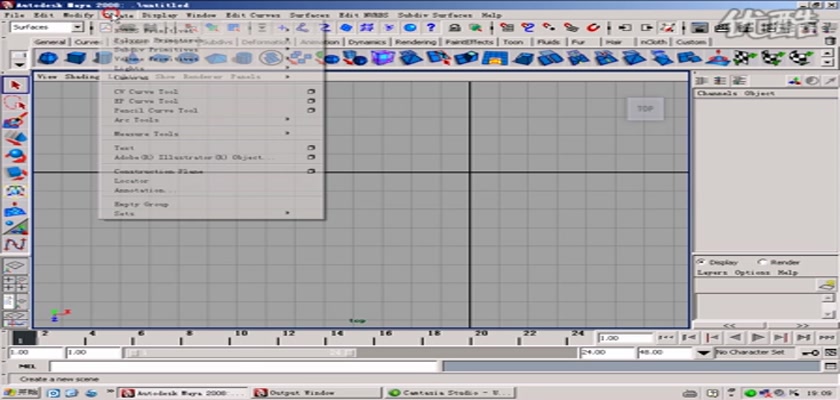Open the shelf options arrow menu
The image size is (840, 400).
pyautogui.click(x=20, y=64)
